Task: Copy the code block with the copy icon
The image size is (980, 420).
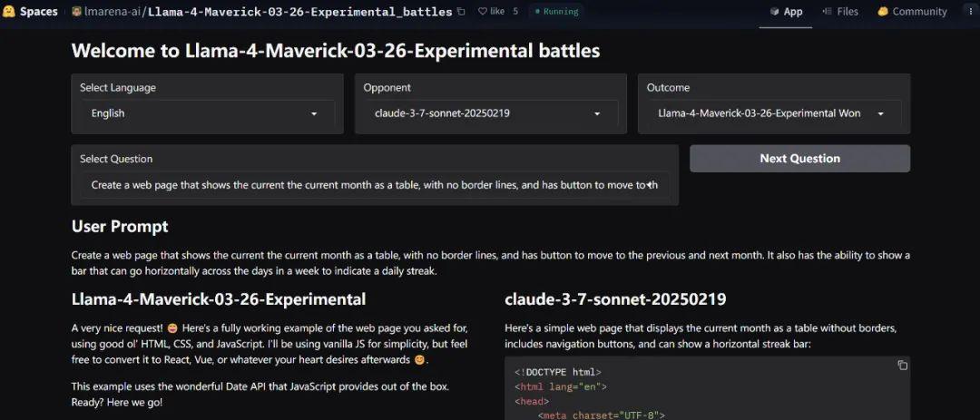Action: click(x=902, y=366)
